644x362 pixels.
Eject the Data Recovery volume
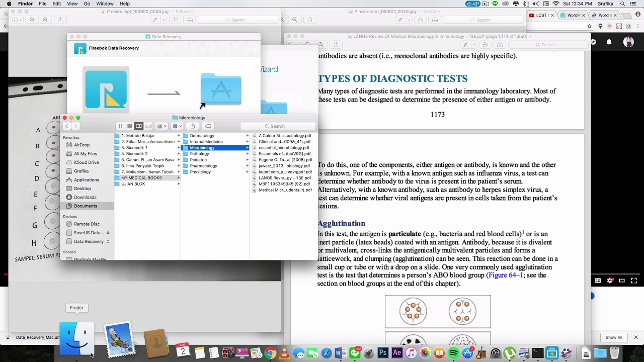108,241
